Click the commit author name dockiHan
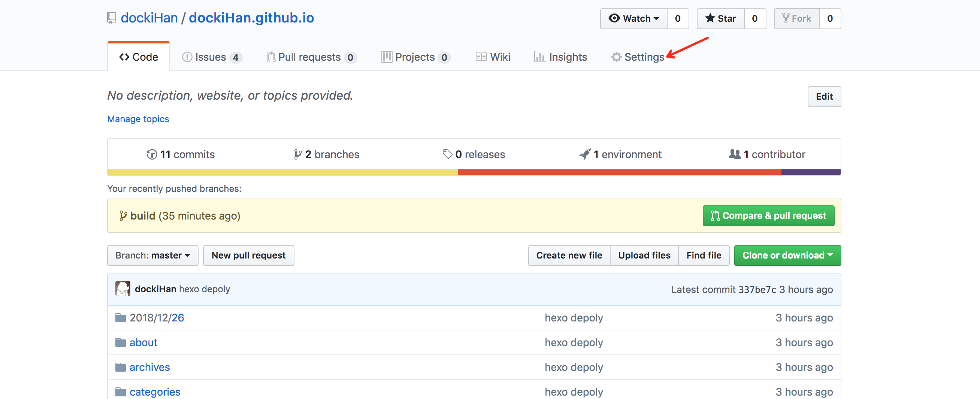 (x=155, y=289)
